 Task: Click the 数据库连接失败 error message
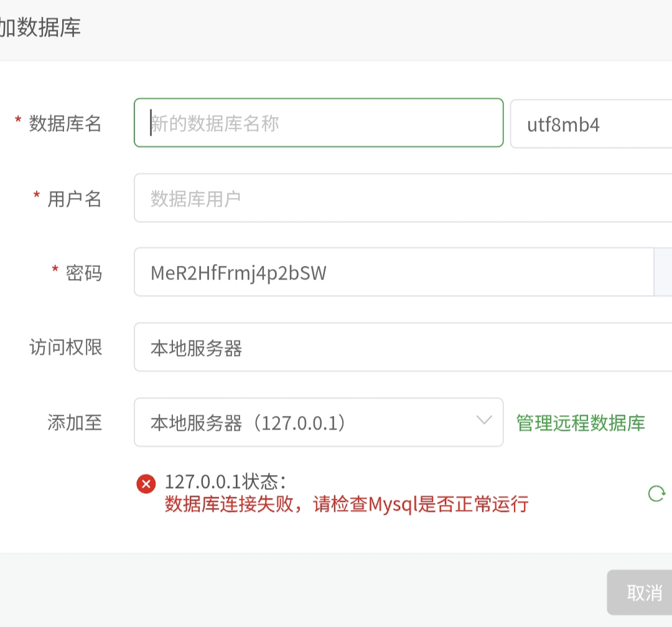coord(347,504)
